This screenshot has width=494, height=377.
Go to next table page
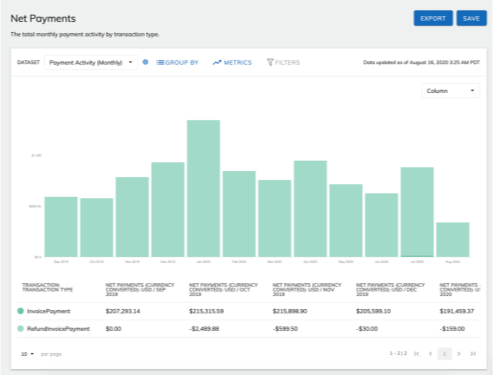(459, 354)
